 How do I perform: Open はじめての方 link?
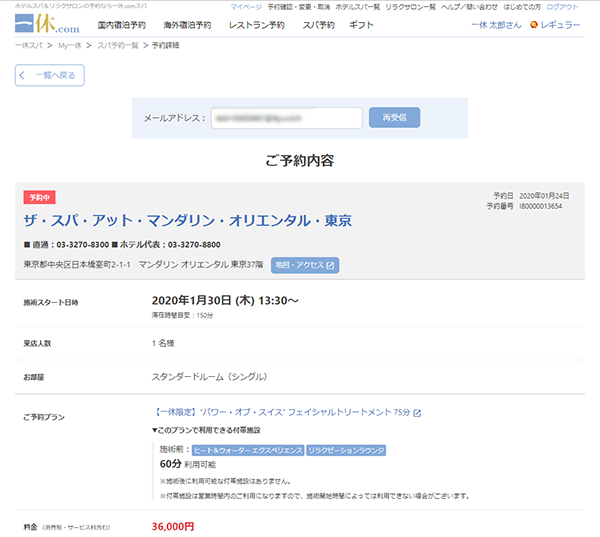[522, 7]
